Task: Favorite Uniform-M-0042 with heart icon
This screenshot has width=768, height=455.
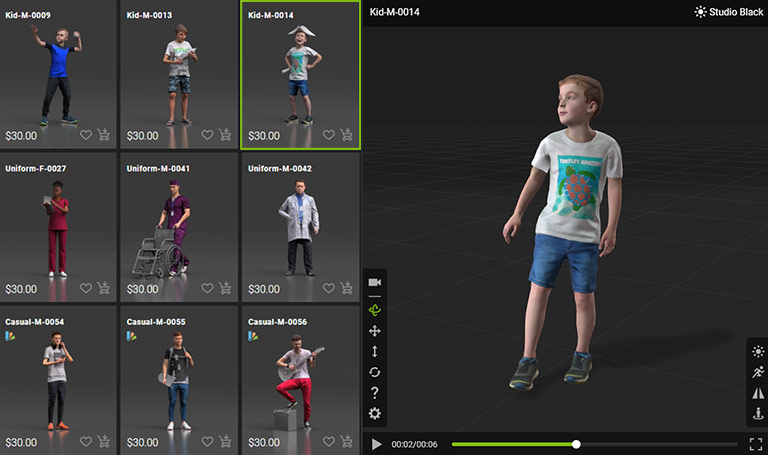Action: 328,288
